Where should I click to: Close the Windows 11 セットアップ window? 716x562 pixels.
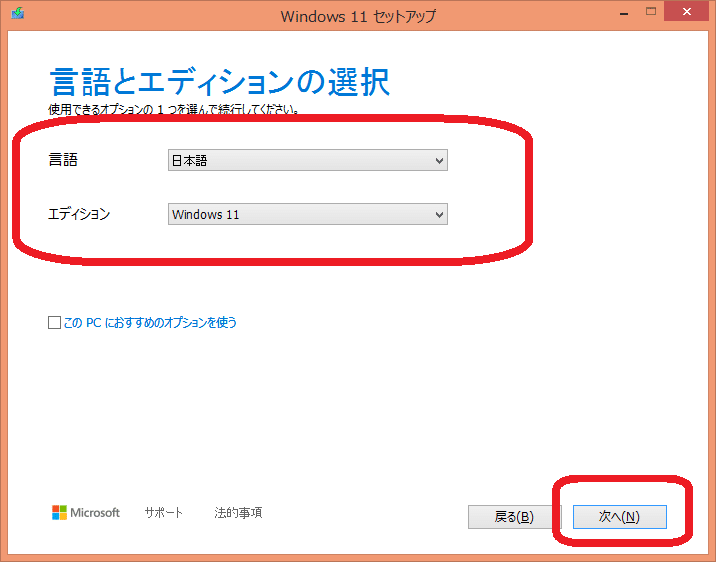point(687,12)
